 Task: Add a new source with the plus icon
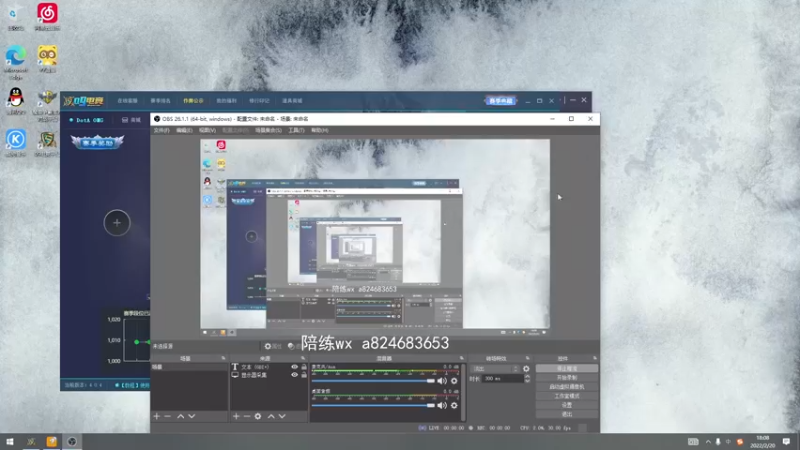coord(236,416)
